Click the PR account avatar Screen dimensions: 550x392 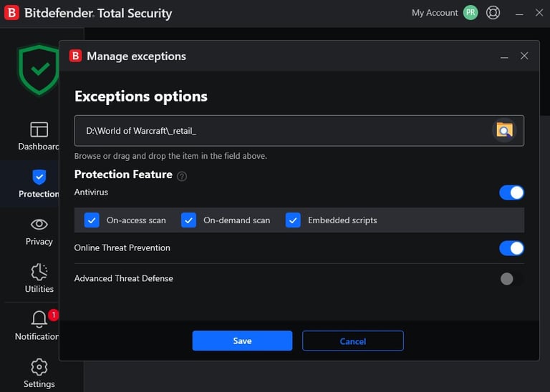pyautogui.click(x=471, y=13)
